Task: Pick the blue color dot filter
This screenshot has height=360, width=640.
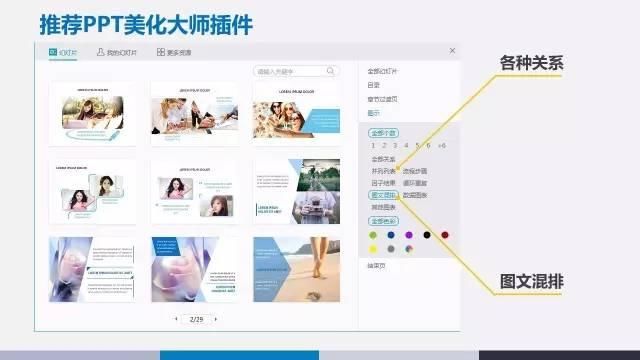Action: pos(391,235)
